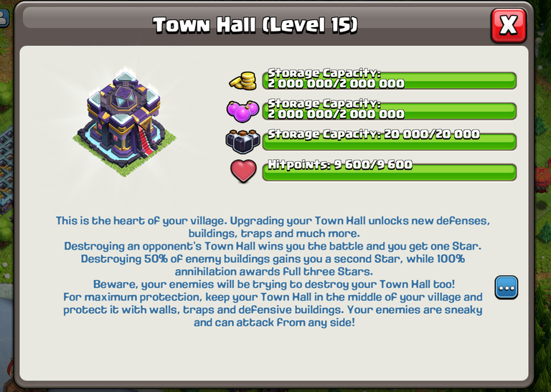Screen dimensions: 551x392
Task: Close the Town Hall info window
Action: coord(508,25)
